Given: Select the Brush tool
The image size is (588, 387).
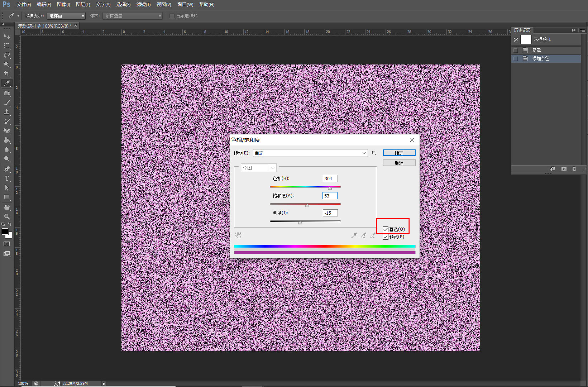Looking at the screenshot, I should (x=7, y=103).
